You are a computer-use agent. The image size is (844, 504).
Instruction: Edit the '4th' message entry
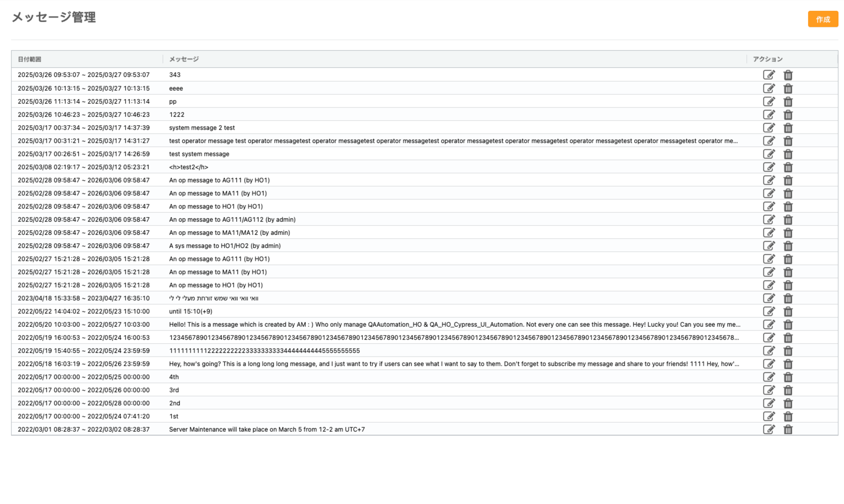(x=768, y=377)
